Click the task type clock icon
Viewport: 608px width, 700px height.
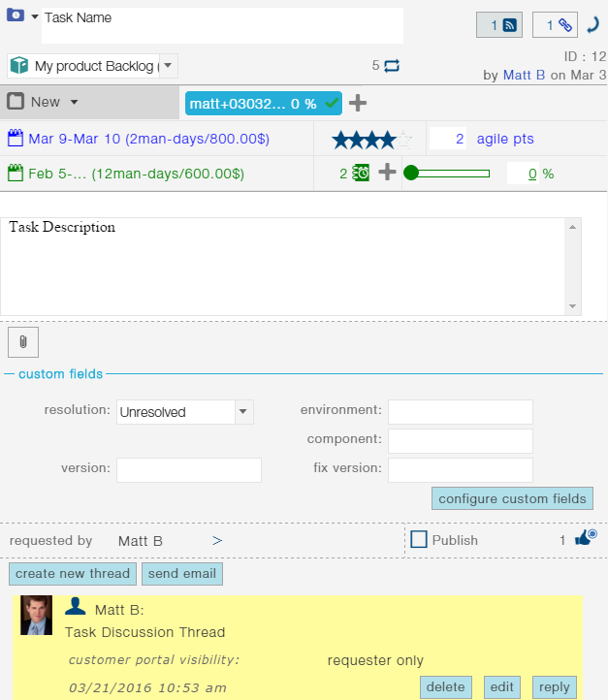16,15
